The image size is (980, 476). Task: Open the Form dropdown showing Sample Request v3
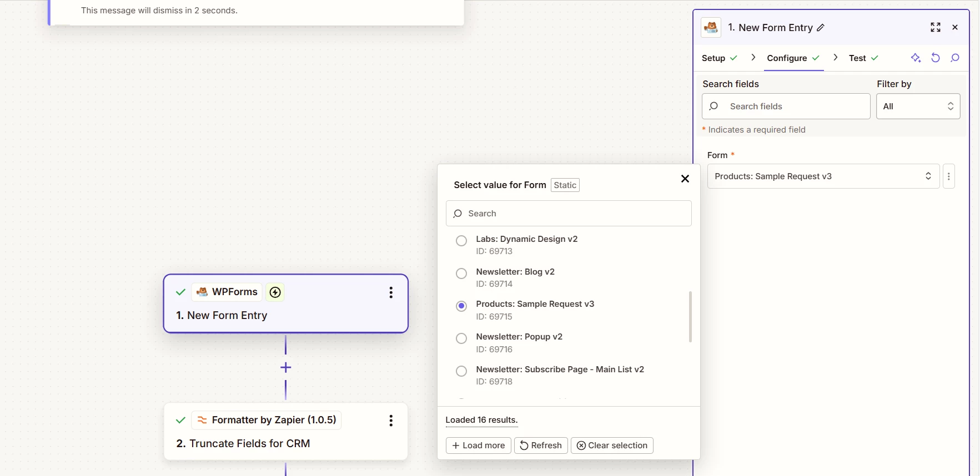click(823, 176)
